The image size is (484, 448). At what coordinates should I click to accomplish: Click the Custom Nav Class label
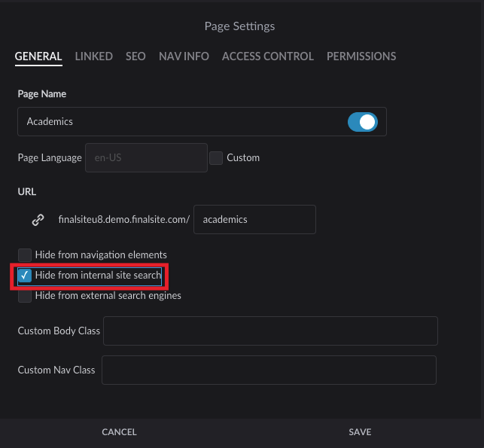pyautogui.click(x=56, y=370)
